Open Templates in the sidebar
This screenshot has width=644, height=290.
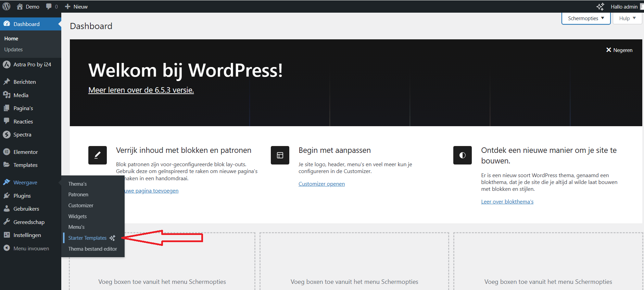(30, 165)
